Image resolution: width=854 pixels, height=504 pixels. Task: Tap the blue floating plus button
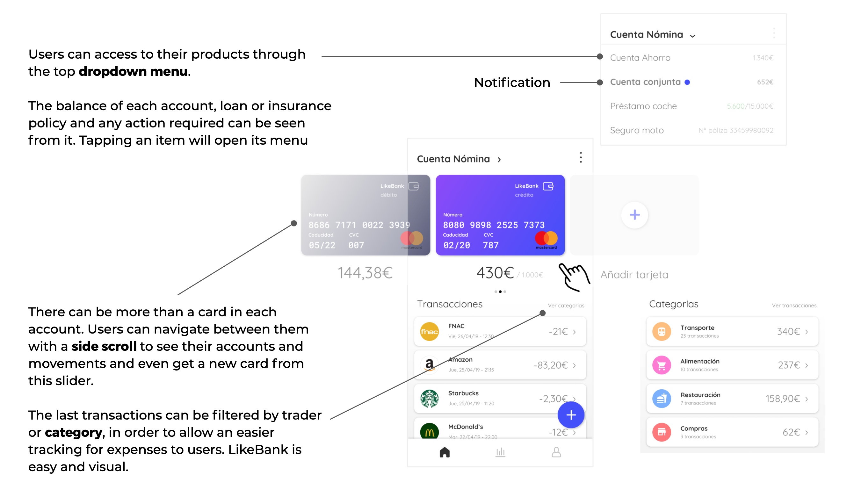pos(571,415)
